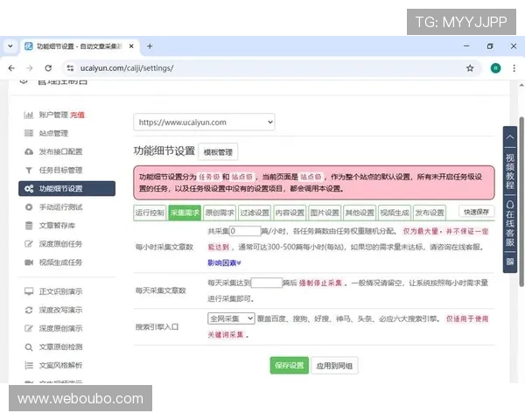
Task: Click the 应用到同组 button
Action: [334, 366]
